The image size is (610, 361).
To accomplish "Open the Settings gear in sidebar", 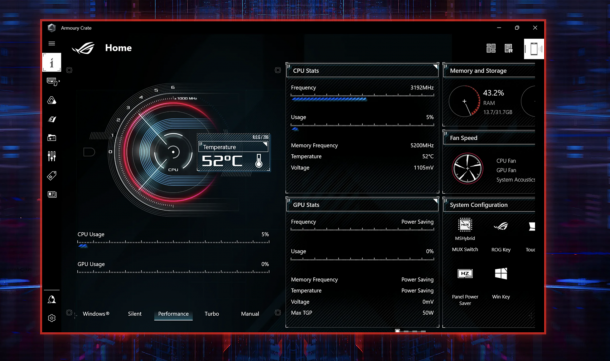I will pos(52,318).
